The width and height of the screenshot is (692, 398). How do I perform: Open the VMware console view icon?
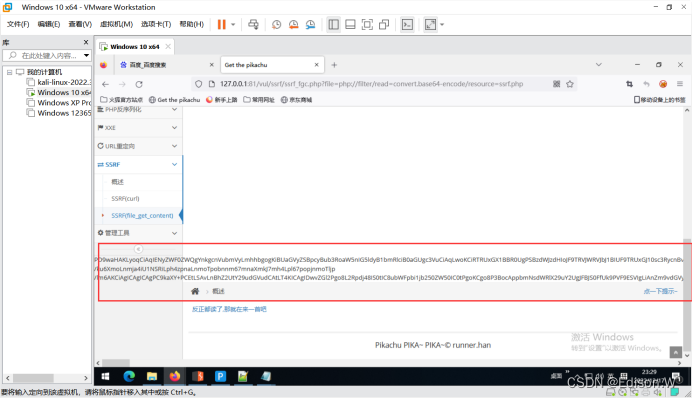coord(407,25)
